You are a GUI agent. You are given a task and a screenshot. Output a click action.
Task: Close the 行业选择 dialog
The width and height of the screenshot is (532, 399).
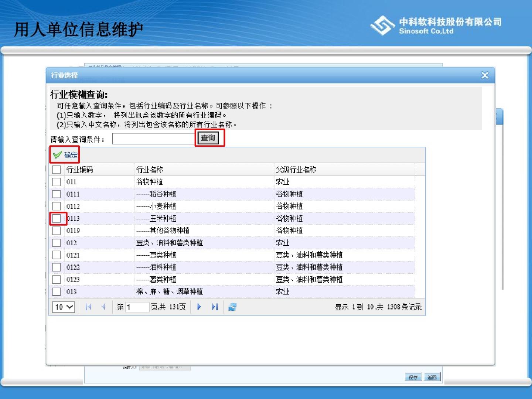[485, 75]
